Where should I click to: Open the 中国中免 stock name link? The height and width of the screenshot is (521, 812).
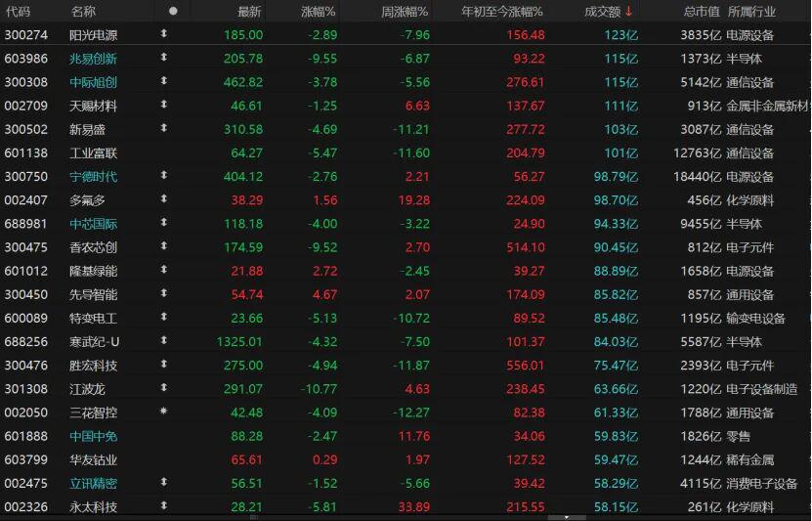pyautogui.click(x=94, y=435)
